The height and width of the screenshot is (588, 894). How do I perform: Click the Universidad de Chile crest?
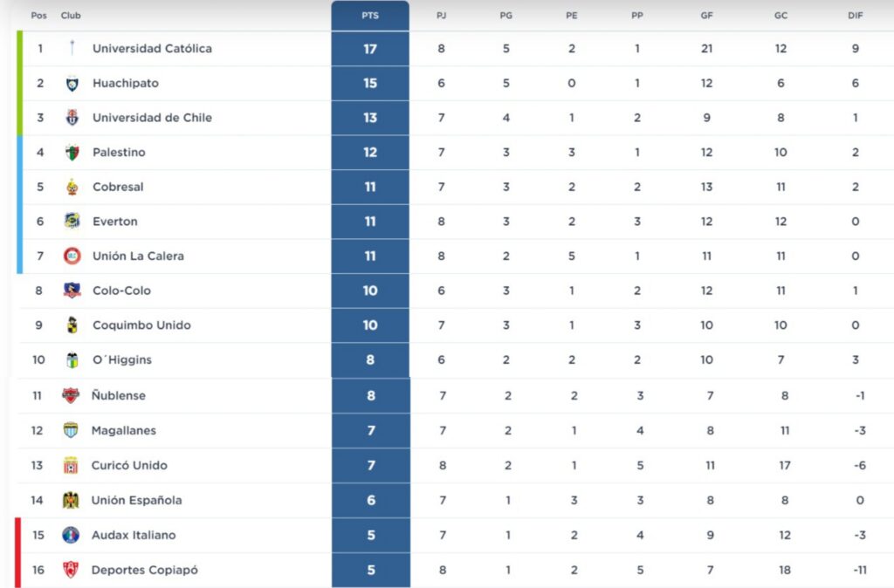click(72, 118)
